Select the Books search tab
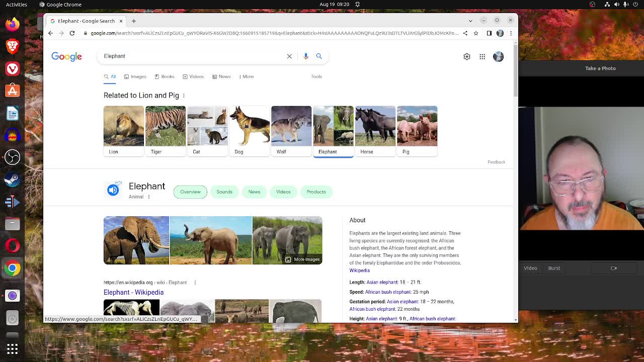Image resolution: width=644 pixels, height=362 pixels. 165,76
